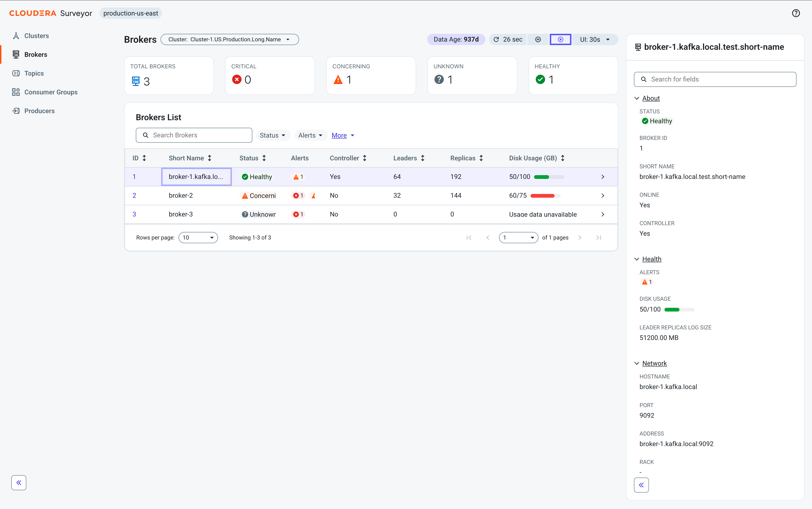Image resolution: width=812 pixels, height=509 pixels.
Task: Click the critical alert badge on broker-3
Action: pos(298,214)
